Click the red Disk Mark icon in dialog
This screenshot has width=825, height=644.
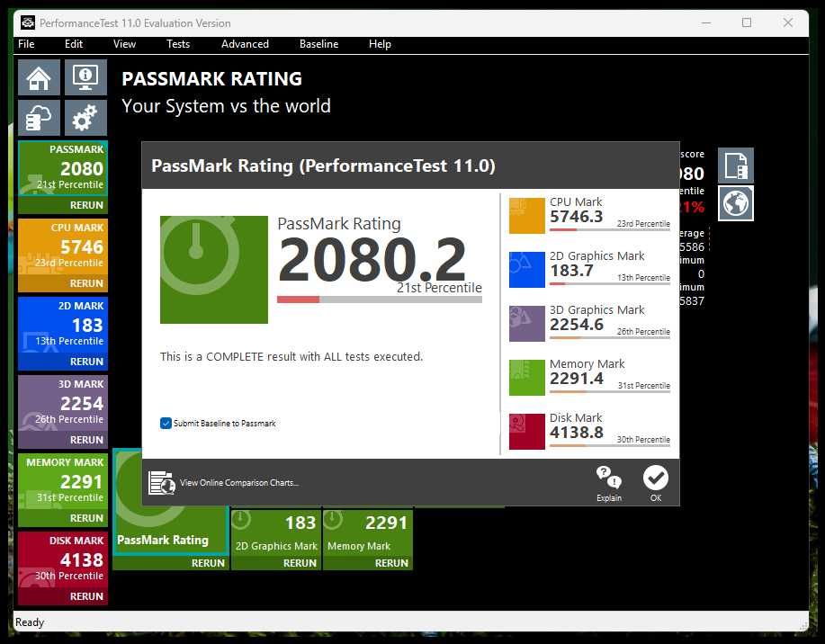[x=526, y=432]
